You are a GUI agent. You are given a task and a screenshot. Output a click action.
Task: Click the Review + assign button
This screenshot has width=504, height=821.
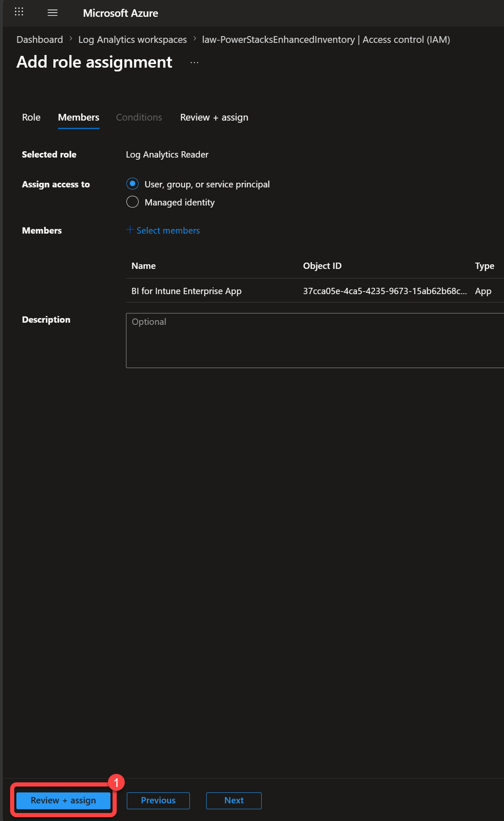[63, 800]
